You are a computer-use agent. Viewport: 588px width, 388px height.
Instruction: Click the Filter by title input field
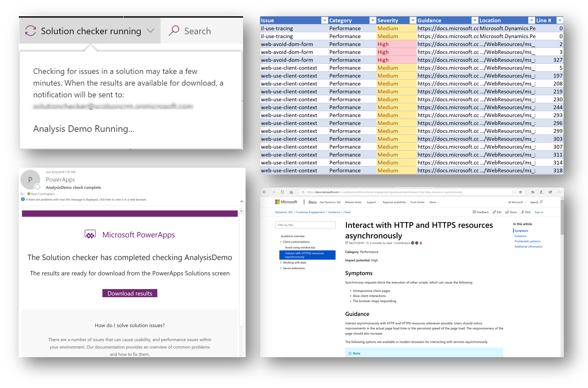(x=305, y=225)
